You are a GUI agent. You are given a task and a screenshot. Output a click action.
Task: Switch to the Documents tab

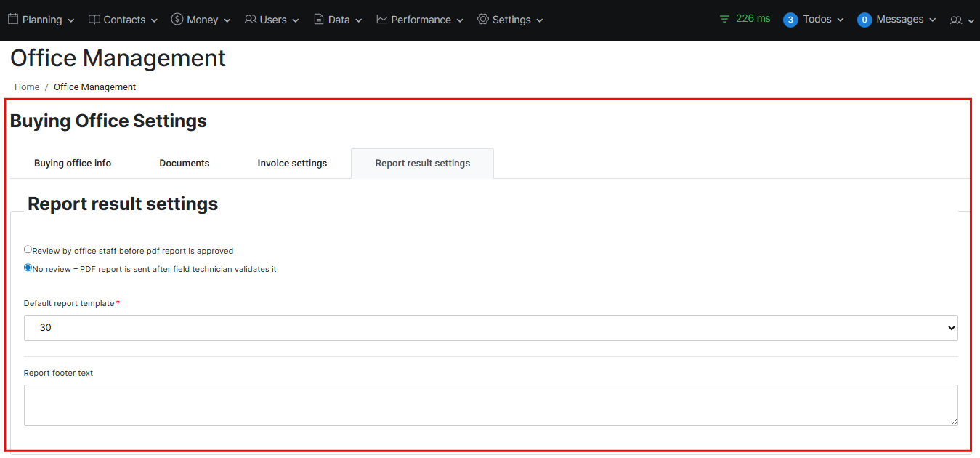(185, 164)
